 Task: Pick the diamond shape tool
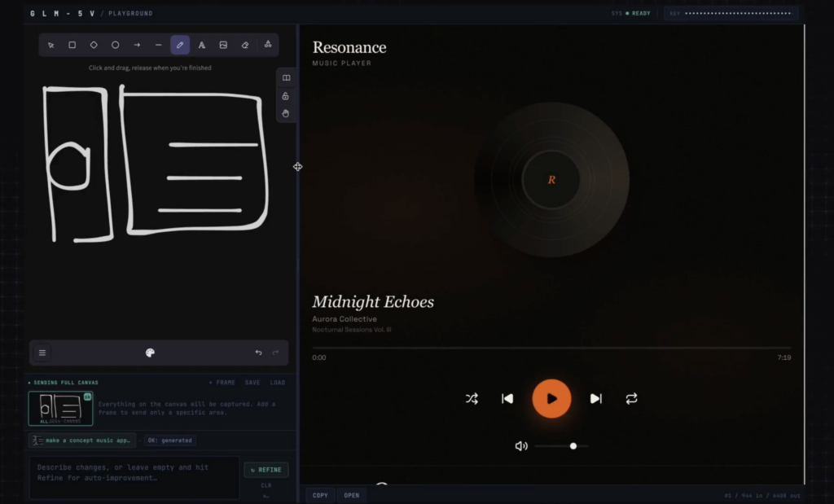(94, 46)
